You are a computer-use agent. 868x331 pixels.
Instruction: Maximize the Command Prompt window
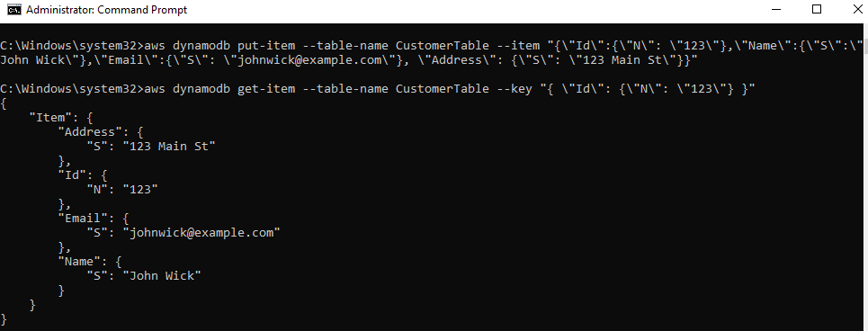(x=817, y=9)
